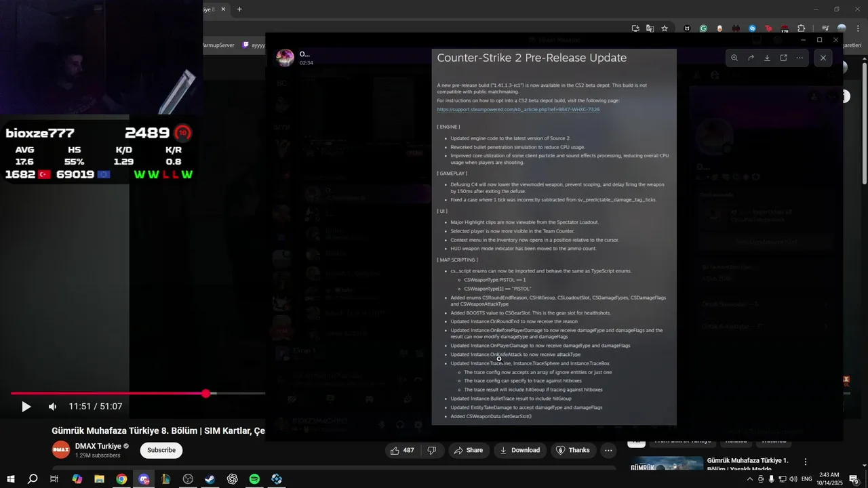Open menu for suggested Gümrük Muhafaza video

[x=806, y=462]
